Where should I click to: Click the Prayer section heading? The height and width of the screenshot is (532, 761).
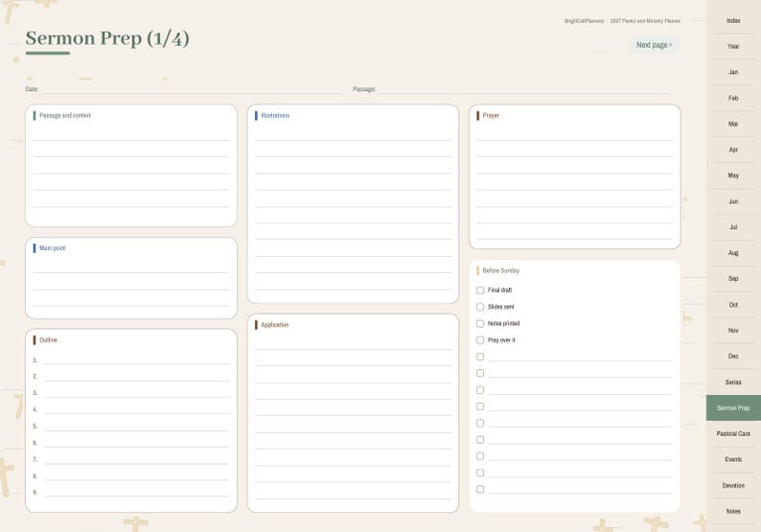491,116
